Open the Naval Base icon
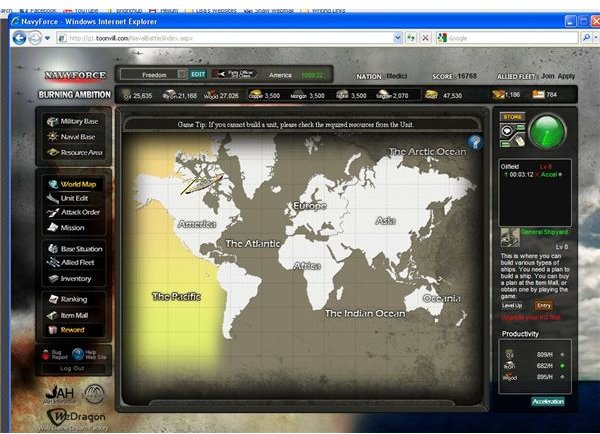The height and width of the screenshot is (434, 600). click(52, 137)
